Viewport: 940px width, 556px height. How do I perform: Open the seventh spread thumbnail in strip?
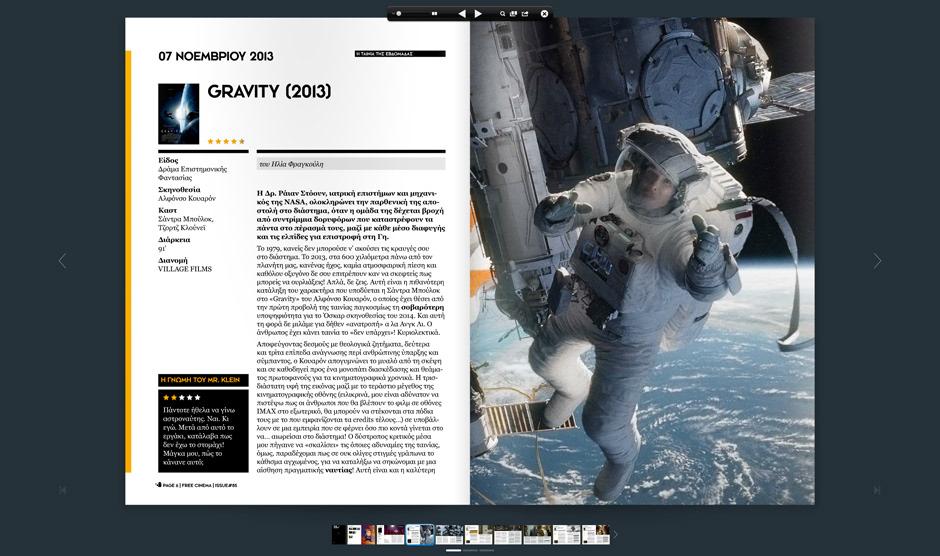508,534
